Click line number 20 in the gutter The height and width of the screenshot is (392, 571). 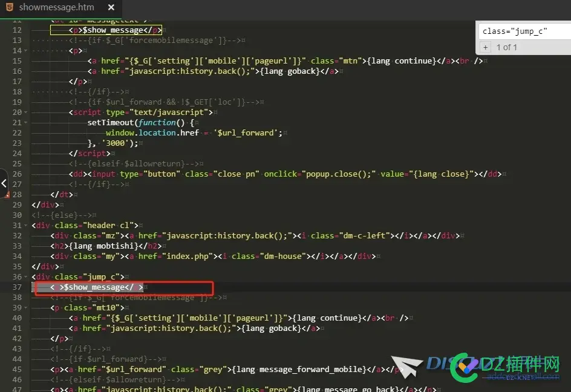pyautogui.click(x=16, y=113)
